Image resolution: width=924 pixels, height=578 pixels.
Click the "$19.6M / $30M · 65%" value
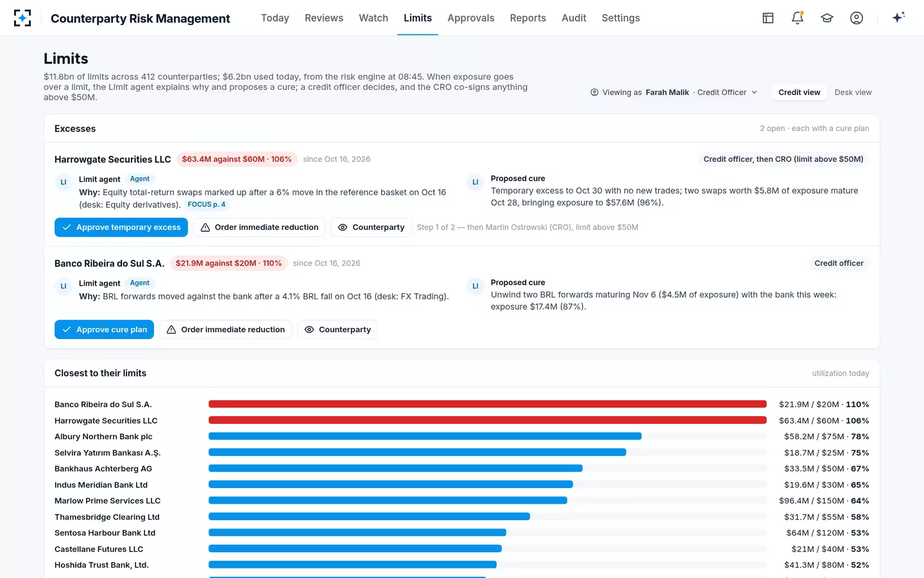click(x=826, y=485)
